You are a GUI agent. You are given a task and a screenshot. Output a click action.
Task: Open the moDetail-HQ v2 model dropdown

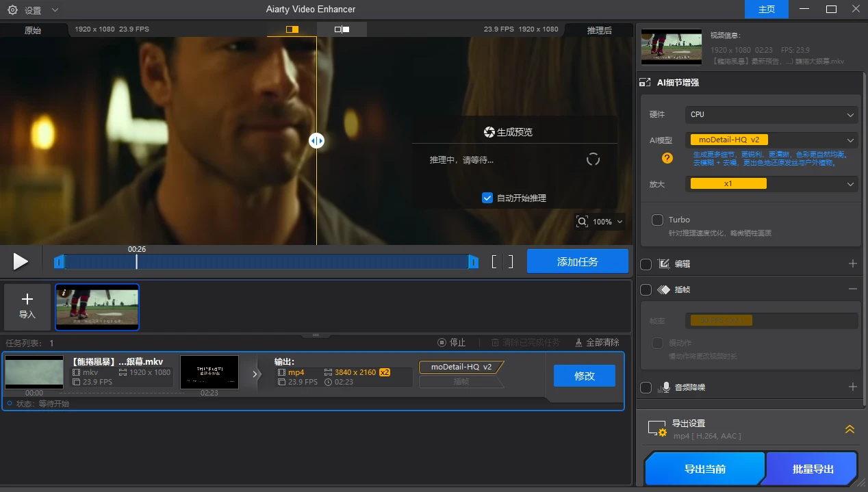(x=771, y=139)
